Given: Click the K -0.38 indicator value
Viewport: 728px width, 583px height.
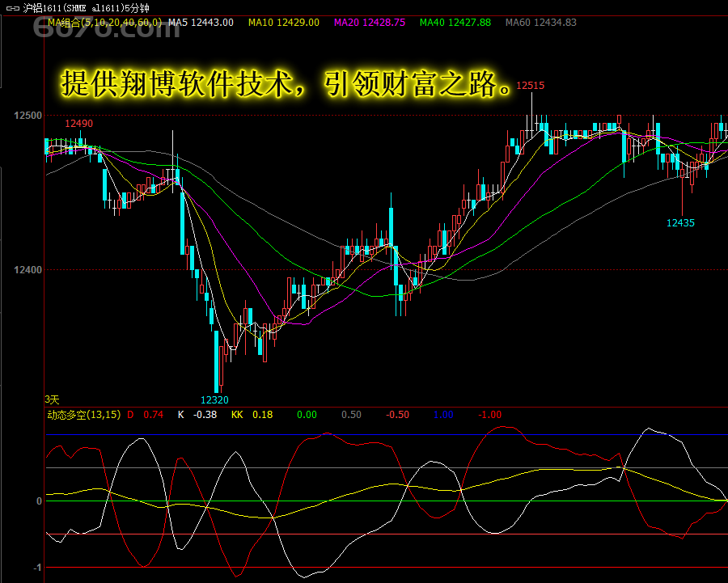Looking at the screenshot, I should coord(197,415).
